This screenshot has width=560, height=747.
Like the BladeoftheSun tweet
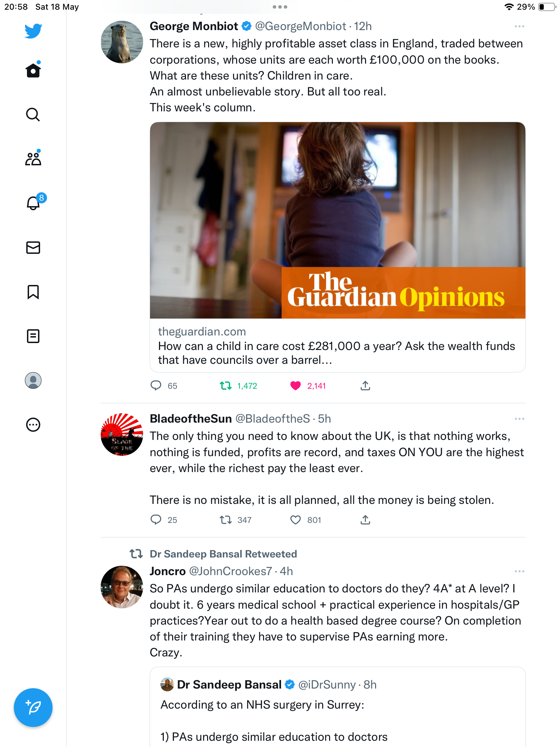pos(296,520)
